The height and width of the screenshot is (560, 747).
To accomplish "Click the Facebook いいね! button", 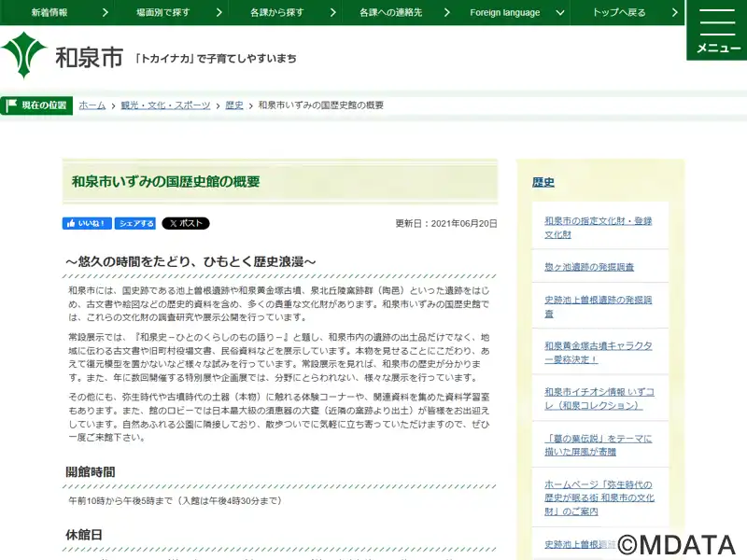I will (x=87, y=224).
